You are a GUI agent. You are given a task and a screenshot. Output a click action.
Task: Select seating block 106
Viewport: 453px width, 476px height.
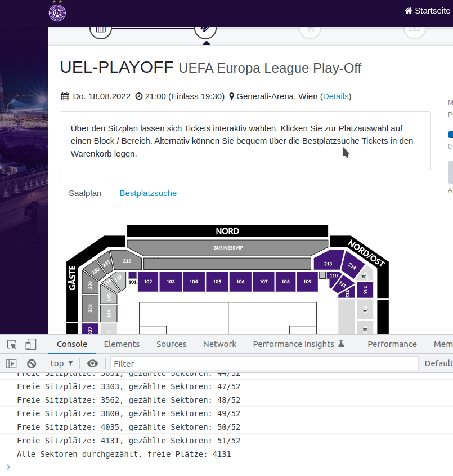(x=240, y=282)
